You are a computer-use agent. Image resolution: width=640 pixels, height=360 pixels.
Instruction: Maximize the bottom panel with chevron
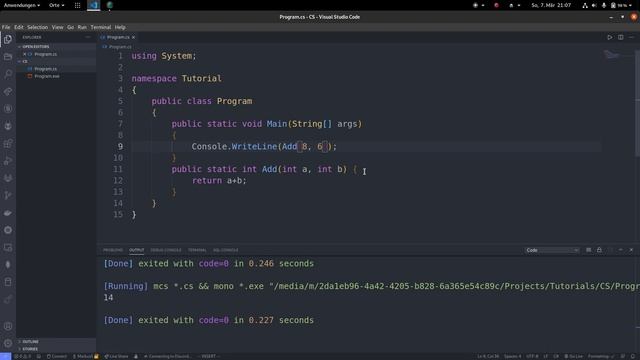[620, 250]
